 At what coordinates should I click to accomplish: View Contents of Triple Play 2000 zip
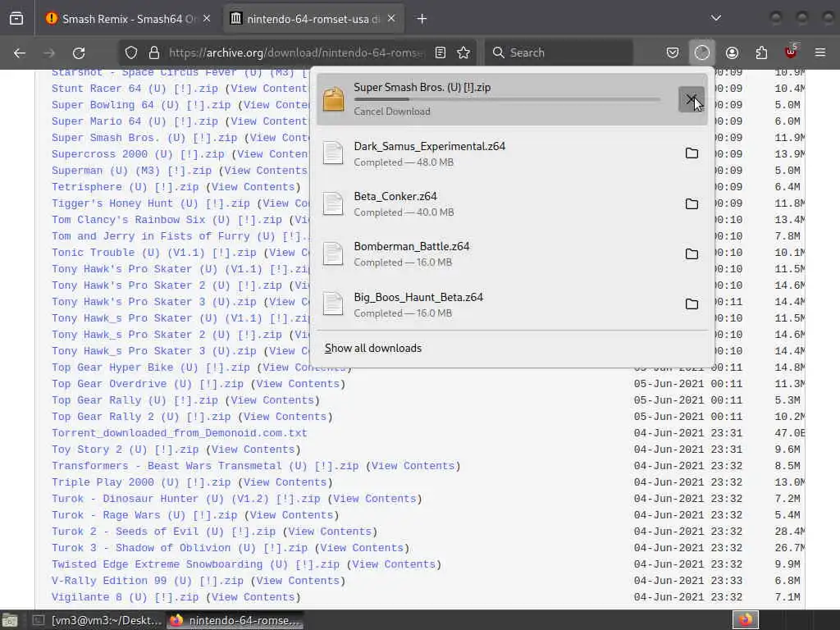(285, 482)
